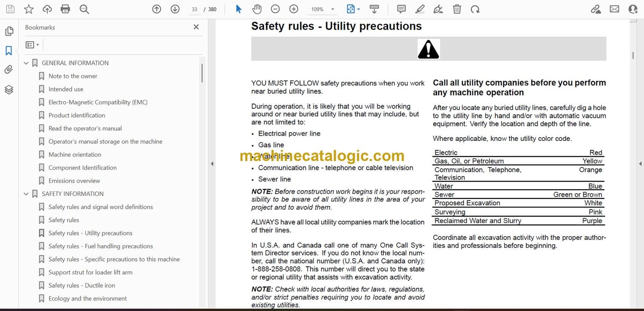Click the page number field
Screen dimensions: 644x311
click(194, 9)
